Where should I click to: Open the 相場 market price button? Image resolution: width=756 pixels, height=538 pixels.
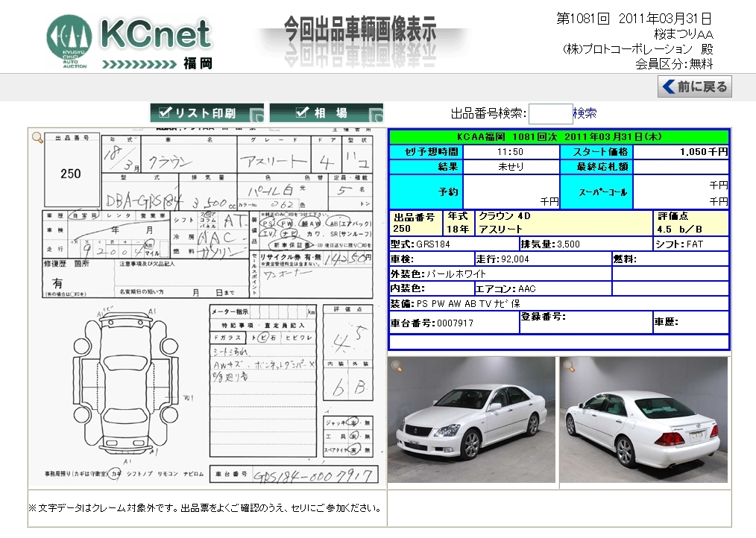327,113
